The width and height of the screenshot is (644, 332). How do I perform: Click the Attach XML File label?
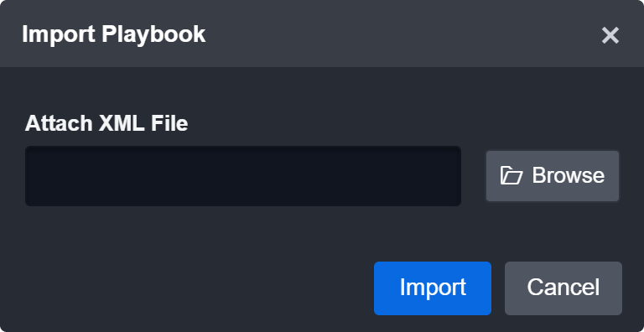106,123
